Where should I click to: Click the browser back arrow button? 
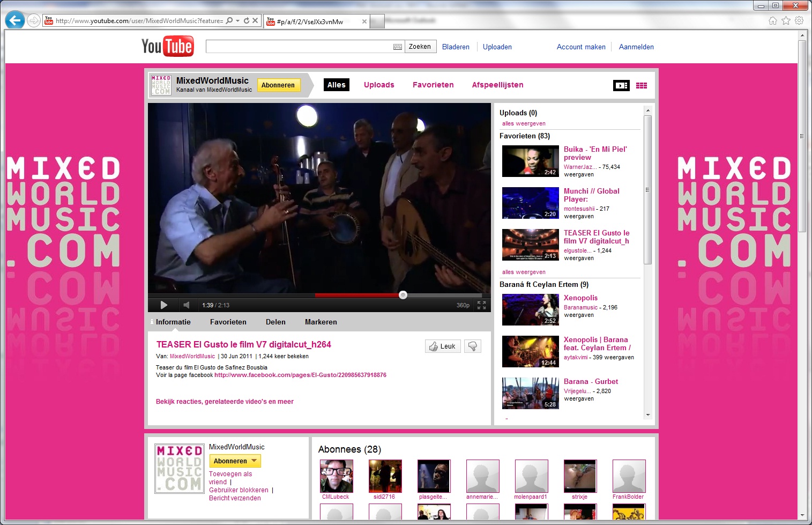[x=15, y=20]
